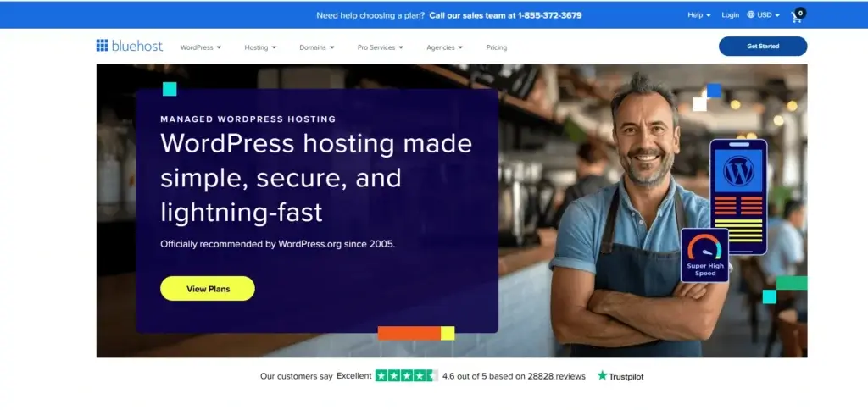Open the Pricing page
The width and height of the screenshot is (868, 410).
tap(497, 47)
